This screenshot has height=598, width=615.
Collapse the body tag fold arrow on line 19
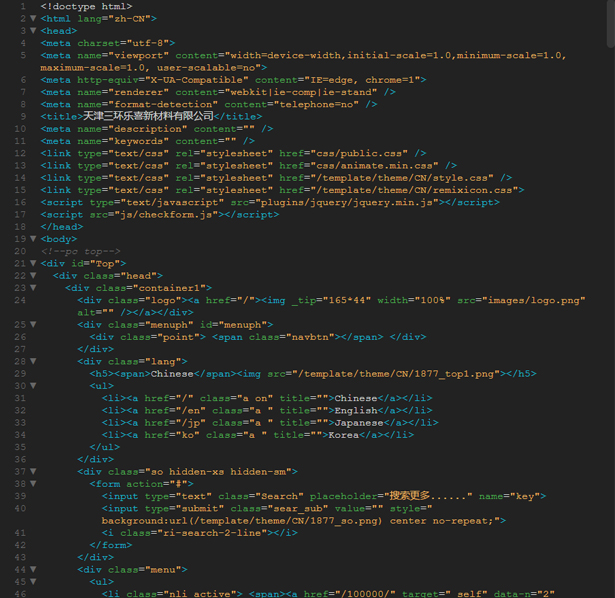[x=33, y=239]
